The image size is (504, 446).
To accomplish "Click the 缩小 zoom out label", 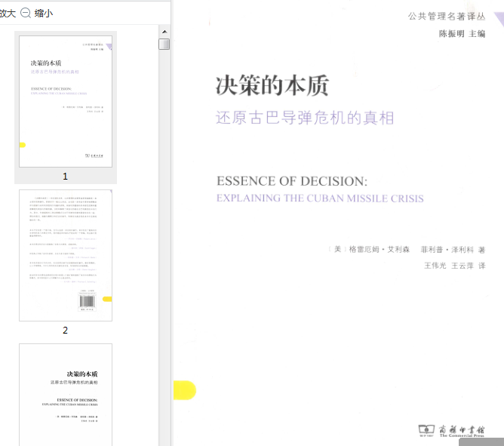I will (44, 13).
